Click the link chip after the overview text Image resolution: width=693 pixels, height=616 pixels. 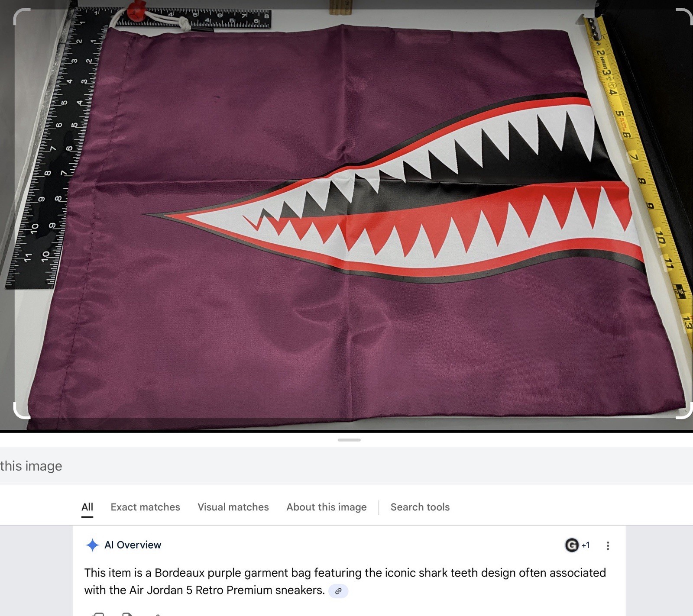point(338,591)
